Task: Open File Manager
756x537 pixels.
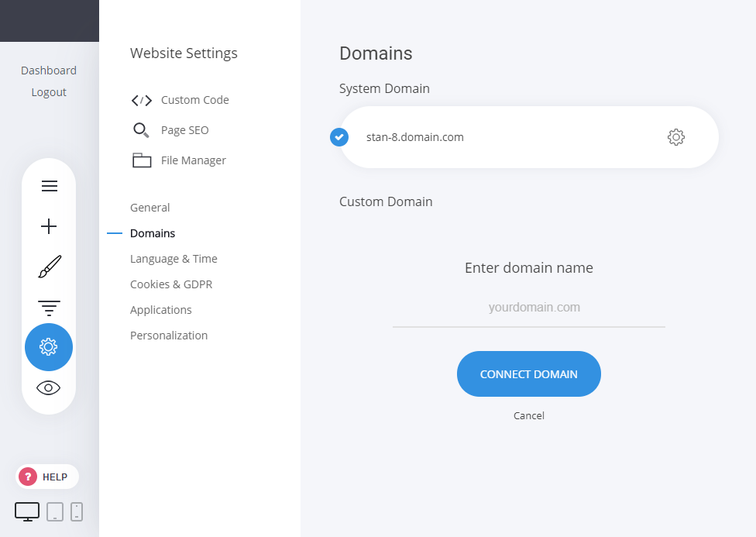Action: click(x=193, y=160)
